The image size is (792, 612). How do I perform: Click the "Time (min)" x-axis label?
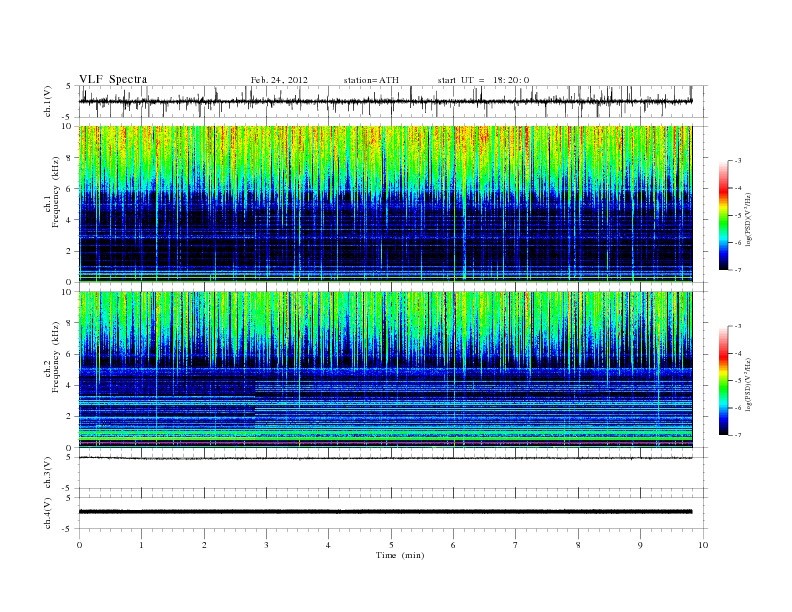pos(400,555)
